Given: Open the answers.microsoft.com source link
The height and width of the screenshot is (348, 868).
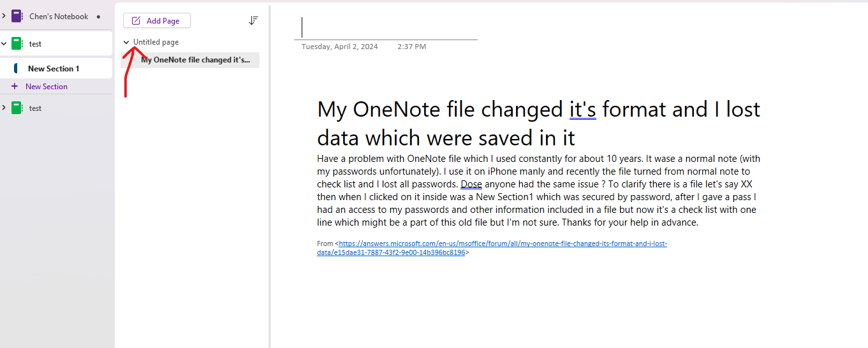Looking at the screenshot, I should tap(492, 248).
